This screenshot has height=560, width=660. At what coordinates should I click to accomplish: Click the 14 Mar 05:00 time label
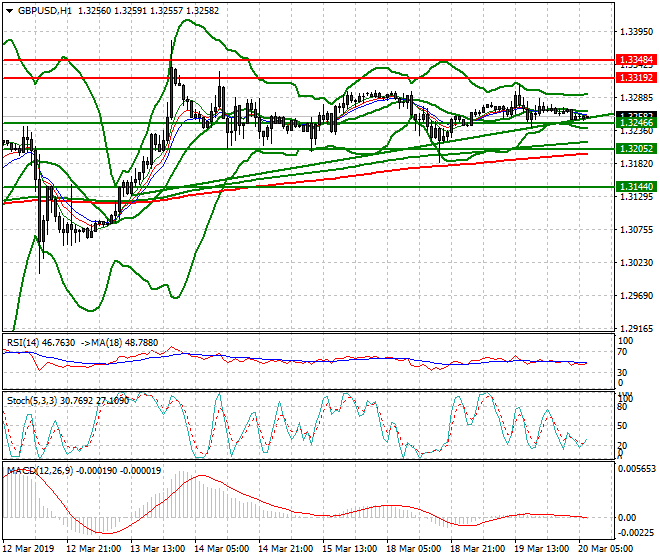point(221,549)
